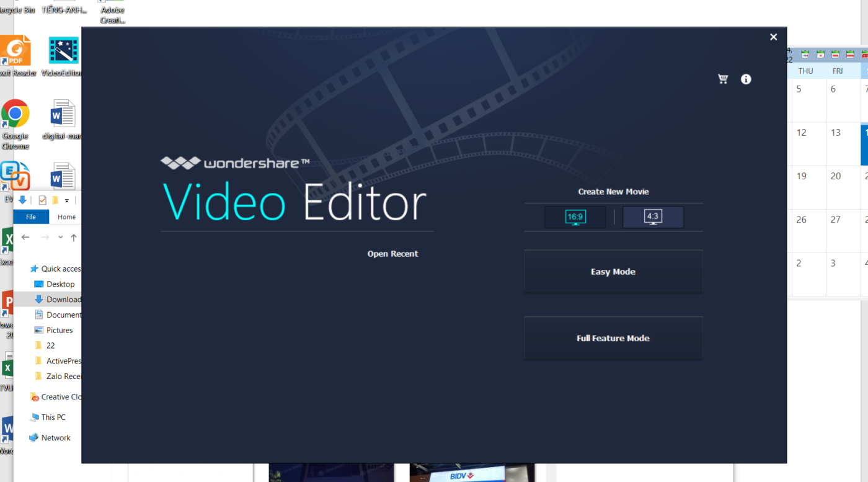Open the shopping cart purchase icon
868x482 pixels.
coord(723,79)
